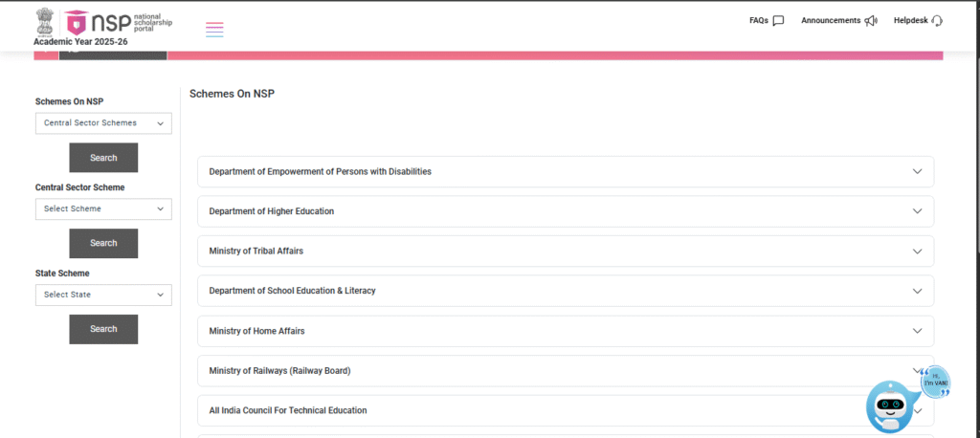Open the Select State dropdown
This screenshot has height=438, width=980.
[103, 295]
